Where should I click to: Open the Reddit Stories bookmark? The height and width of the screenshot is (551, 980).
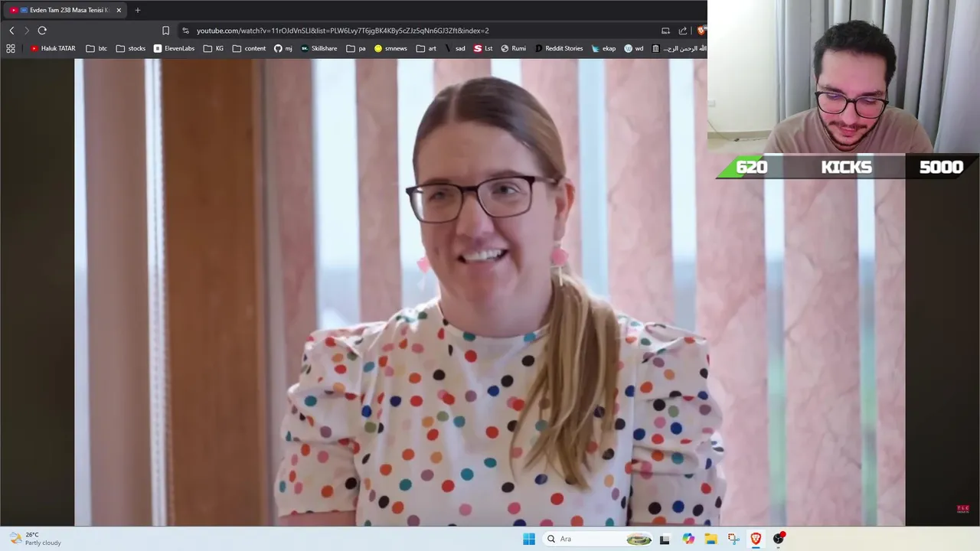[x=559, y=48]
